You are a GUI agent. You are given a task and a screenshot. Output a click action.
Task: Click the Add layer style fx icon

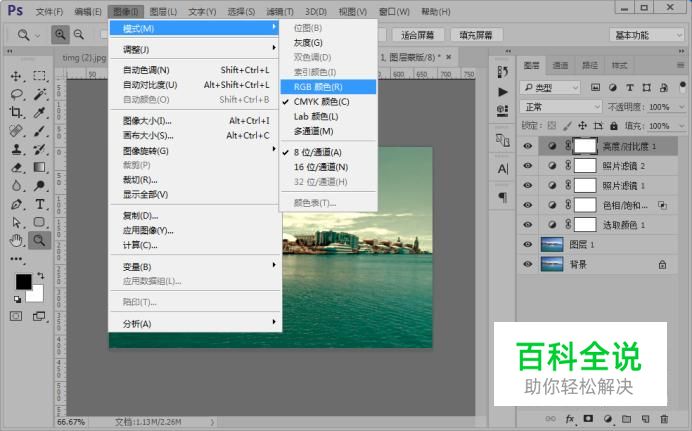pos(570,419)
